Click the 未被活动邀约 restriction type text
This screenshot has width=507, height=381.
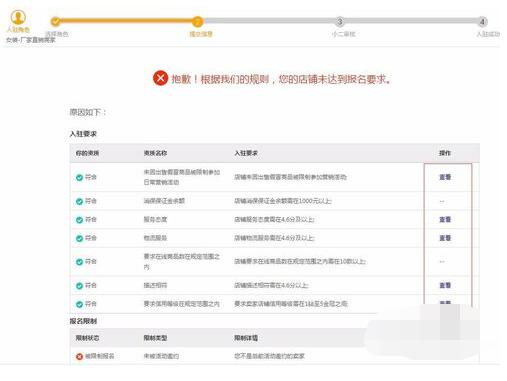[161, 356]
